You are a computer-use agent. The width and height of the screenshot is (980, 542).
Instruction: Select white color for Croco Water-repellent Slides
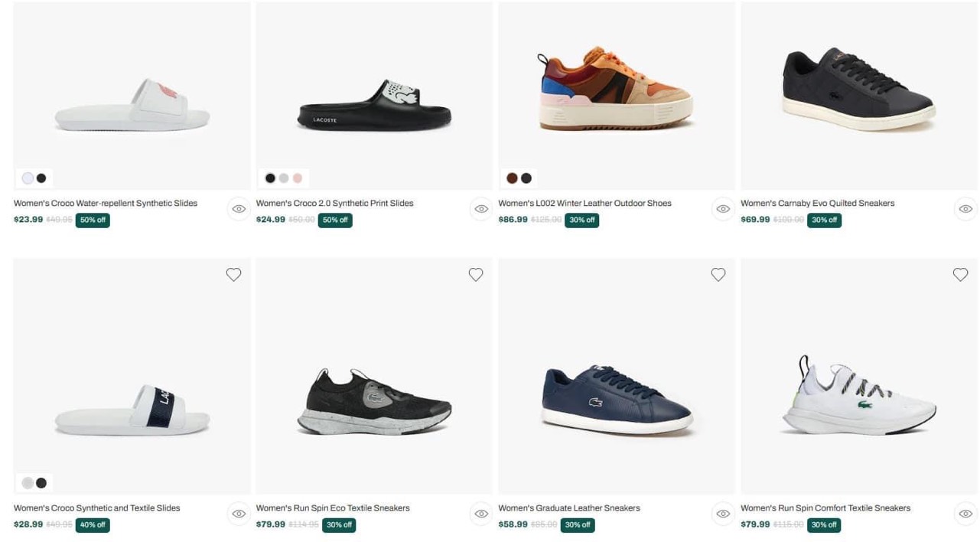coord(28,178)
